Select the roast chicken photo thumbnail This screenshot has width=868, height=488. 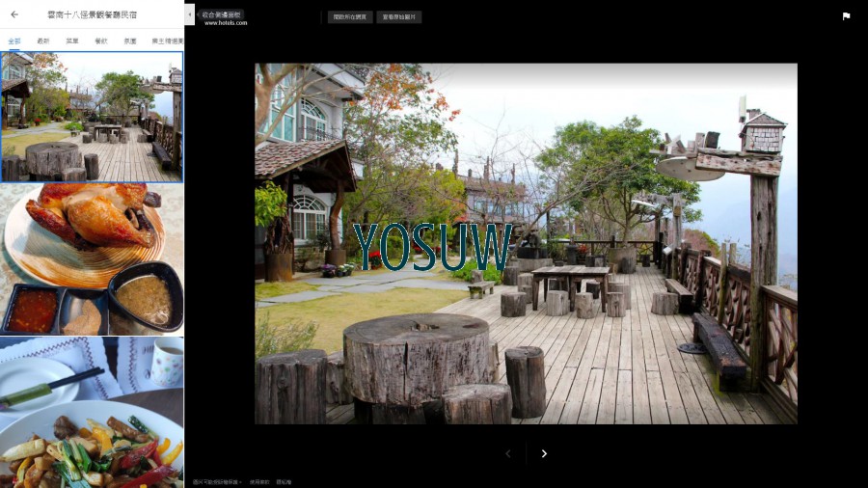pyautogui.click(x=92, y=259)
